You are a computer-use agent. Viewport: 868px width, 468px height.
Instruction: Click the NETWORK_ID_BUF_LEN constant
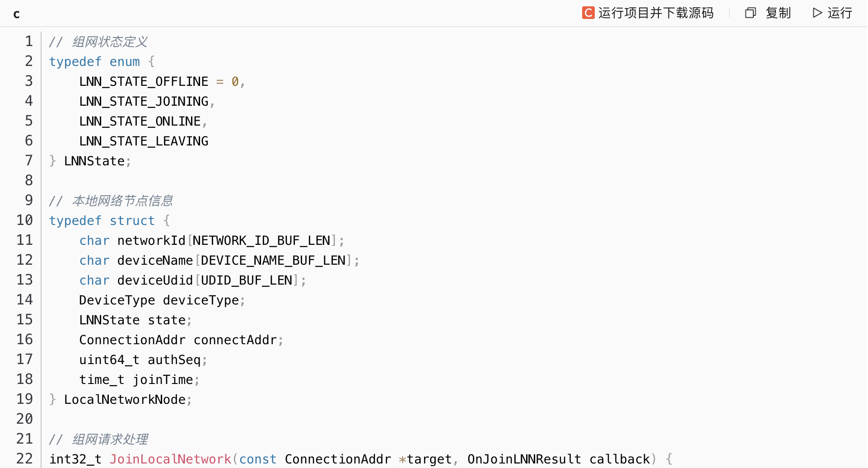pyautogui.click(x=261, y=240)
